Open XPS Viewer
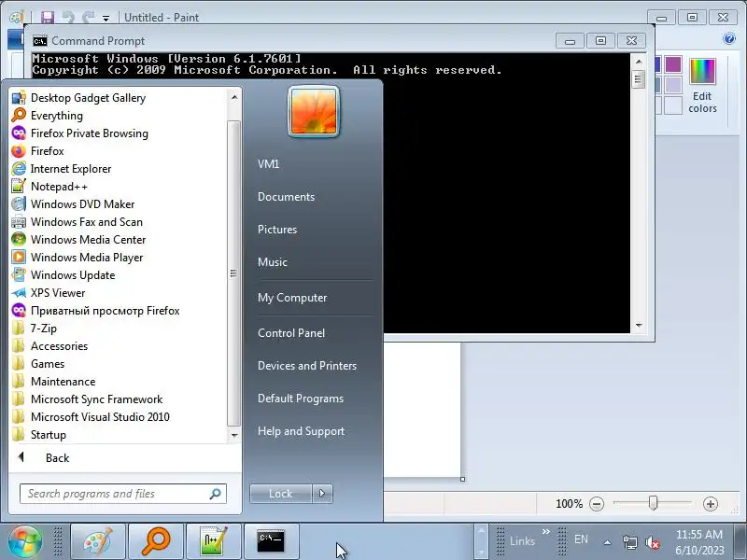 click(x=49, y=293)
